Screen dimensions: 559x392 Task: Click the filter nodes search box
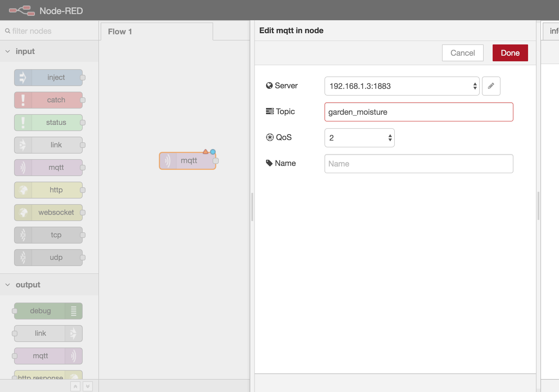[x=49, y=31]
